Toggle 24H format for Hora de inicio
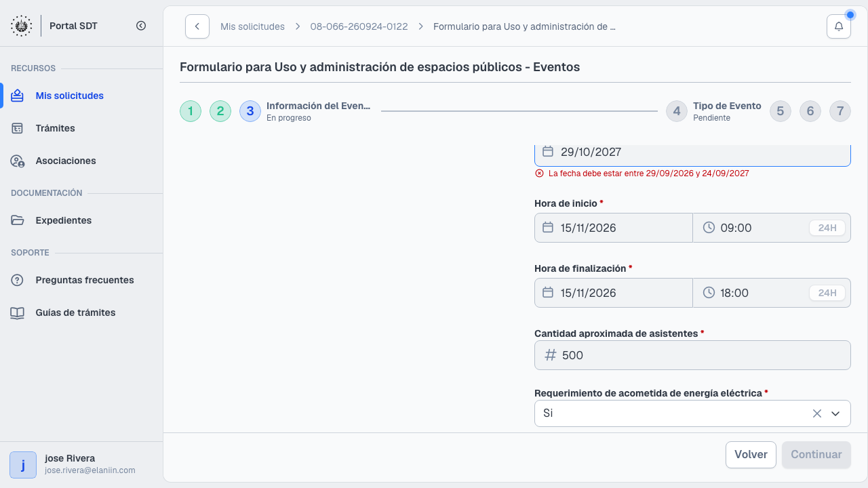 tap(827, 228)
